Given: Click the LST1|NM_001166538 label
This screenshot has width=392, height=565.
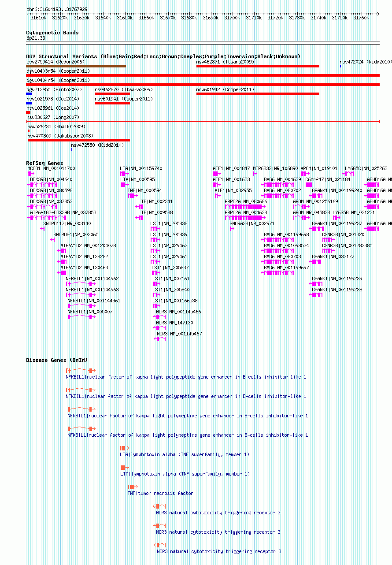Looking at the screenshot, I should point(175,301).
